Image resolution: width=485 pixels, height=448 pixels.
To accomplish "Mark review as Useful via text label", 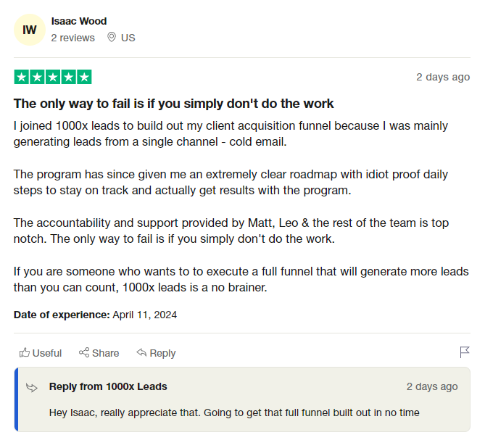I will [x=47, y=353].
